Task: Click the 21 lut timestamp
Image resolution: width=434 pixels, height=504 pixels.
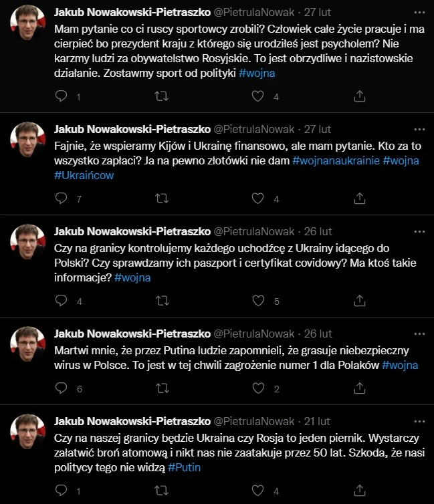Action: [317, 421]
